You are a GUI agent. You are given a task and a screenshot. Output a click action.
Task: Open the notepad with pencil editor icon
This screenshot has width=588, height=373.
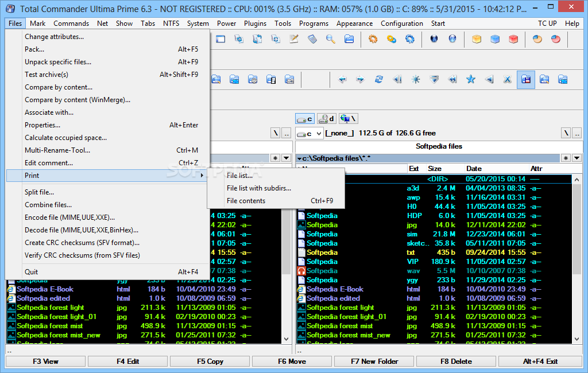pos(294,39)
